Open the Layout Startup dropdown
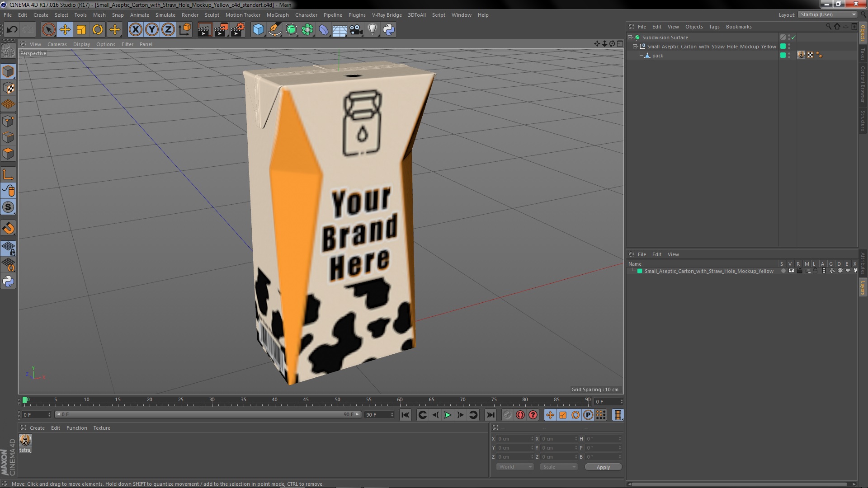The width and height of the screenshot is (868, 488). coord(828,14)
